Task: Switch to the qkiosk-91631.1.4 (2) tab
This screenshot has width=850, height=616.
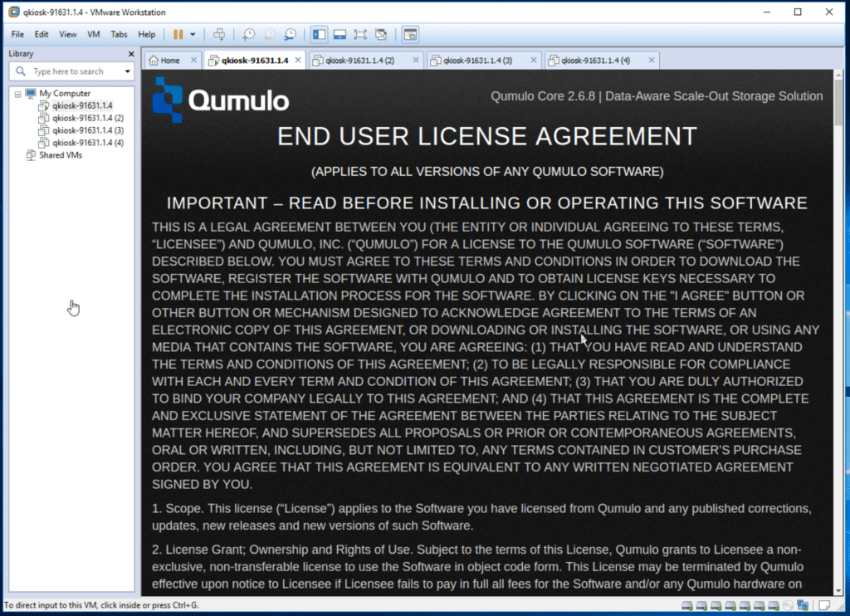Action: (x=360, y=61)
